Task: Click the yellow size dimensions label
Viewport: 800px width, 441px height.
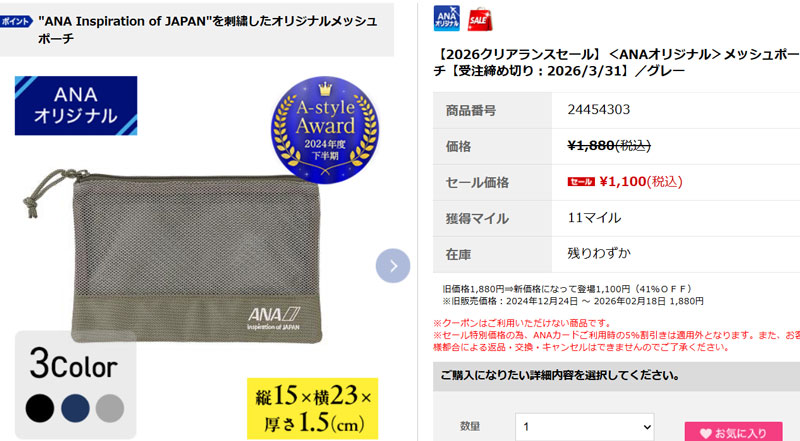Action: [312, 408]
